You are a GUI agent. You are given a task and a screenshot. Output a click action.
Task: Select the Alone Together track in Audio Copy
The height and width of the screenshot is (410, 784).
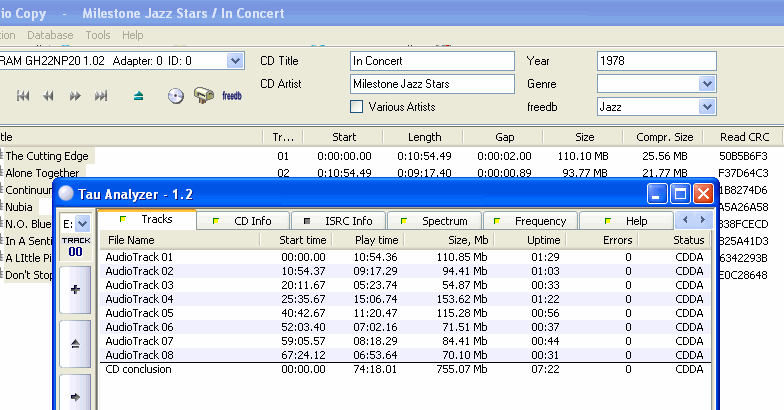tap(42, 173)
